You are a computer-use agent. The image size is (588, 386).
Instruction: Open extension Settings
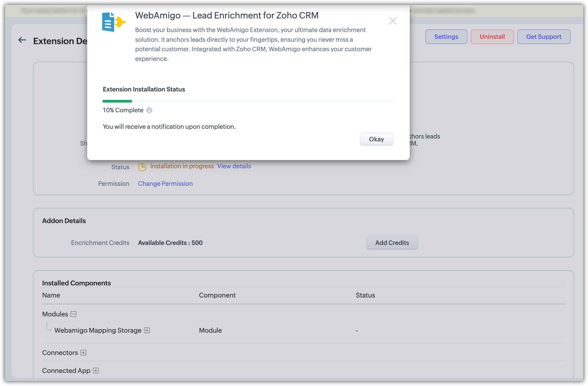click(x=446, y=37)
